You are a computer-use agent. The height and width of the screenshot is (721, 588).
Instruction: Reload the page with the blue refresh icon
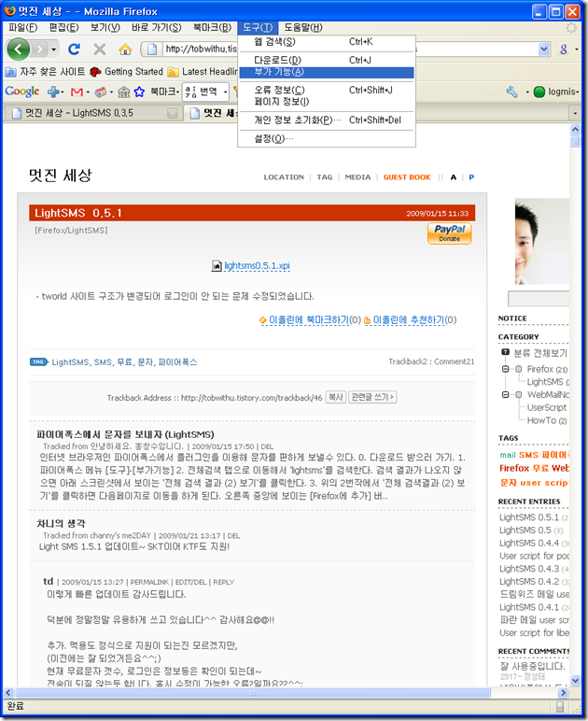pyautogui.click(x=74, y=49)
